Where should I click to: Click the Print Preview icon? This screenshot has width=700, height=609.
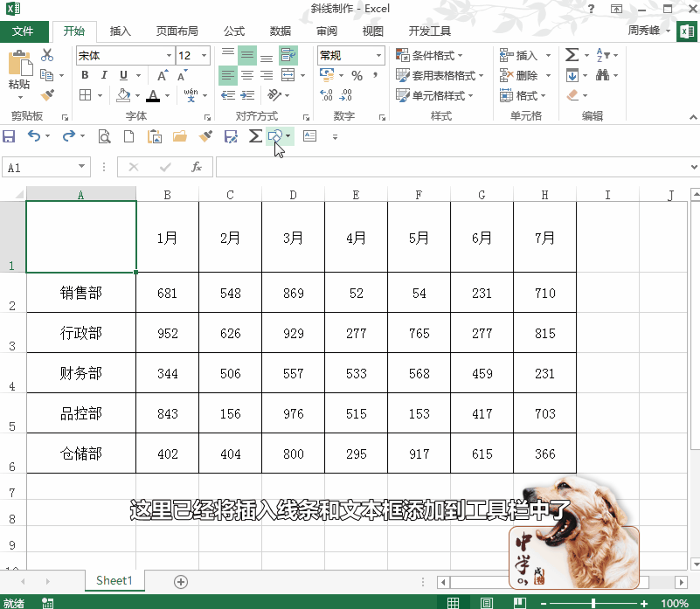tap(105, 136)
